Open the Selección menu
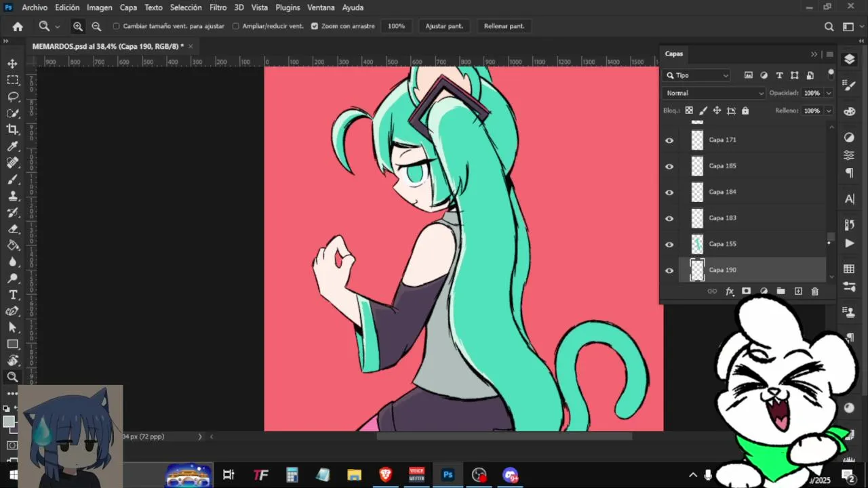This screenshot has height=488, width=868. tap(186, 7)
